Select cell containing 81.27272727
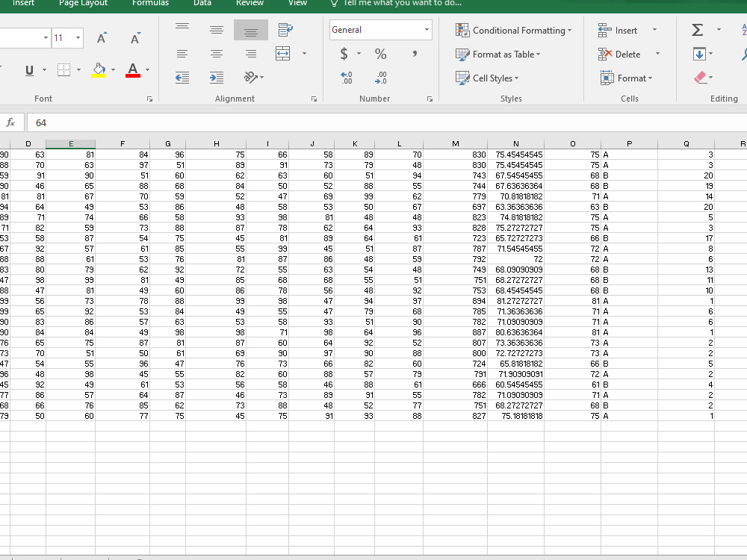Screen dimensions: 747x560 (x=516, y=301)
